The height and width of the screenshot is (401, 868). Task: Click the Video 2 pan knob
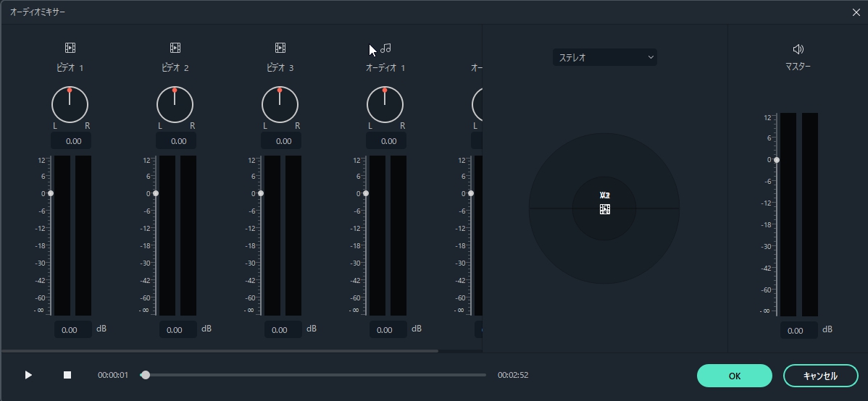pyautogui.click(x=175, y=104)
